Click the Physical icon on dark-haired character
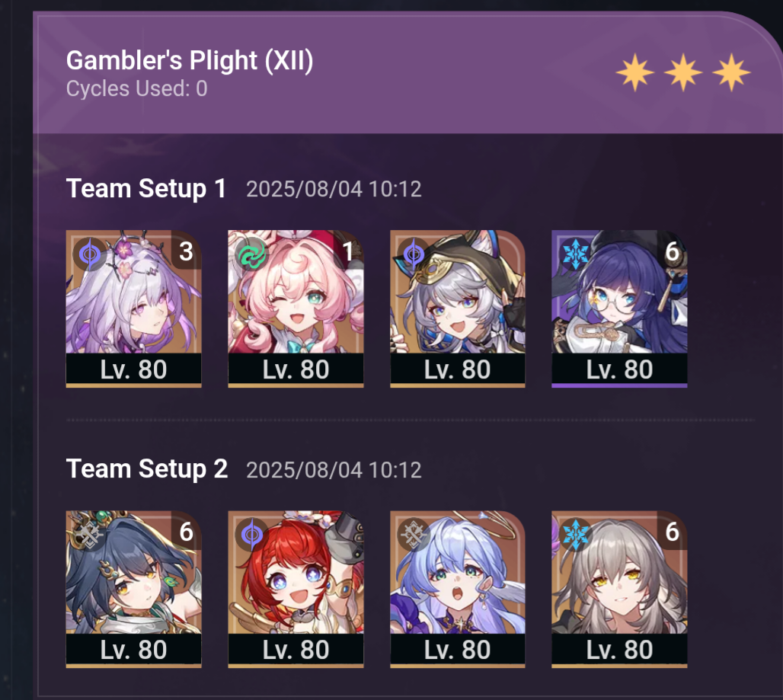Viewport: 783px width, 700px height. pyautogui.click(x=90, y=535)
